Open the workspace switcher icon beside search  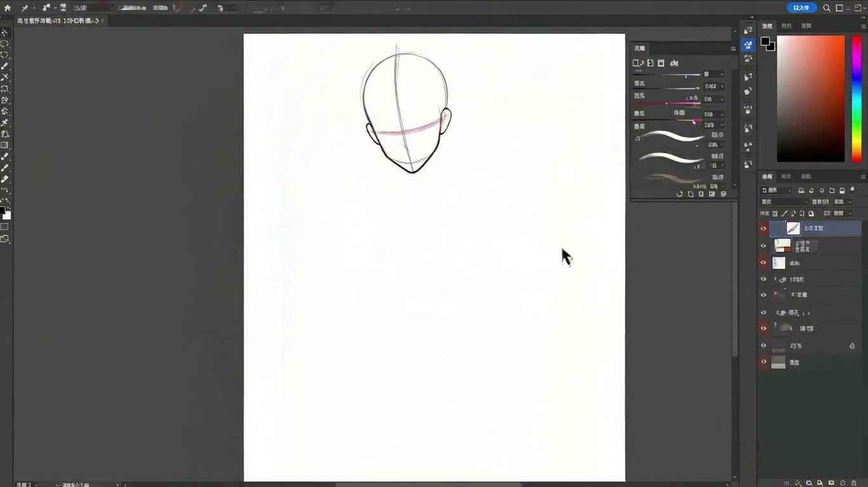click(839, 8)
